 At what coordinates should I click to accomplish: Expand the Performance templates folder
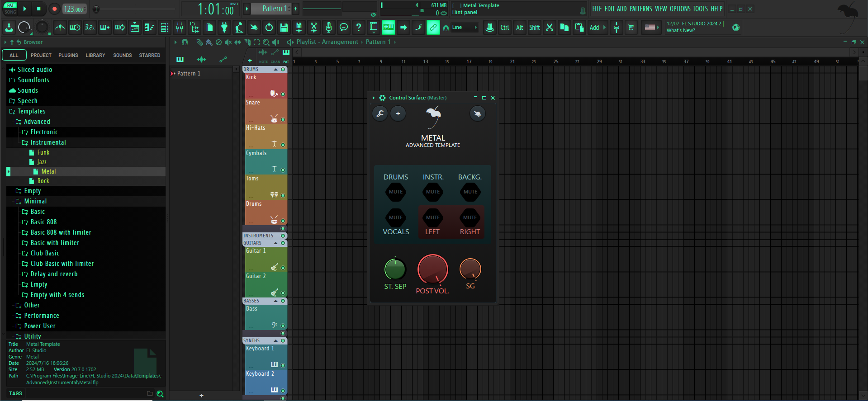[42, 316]
